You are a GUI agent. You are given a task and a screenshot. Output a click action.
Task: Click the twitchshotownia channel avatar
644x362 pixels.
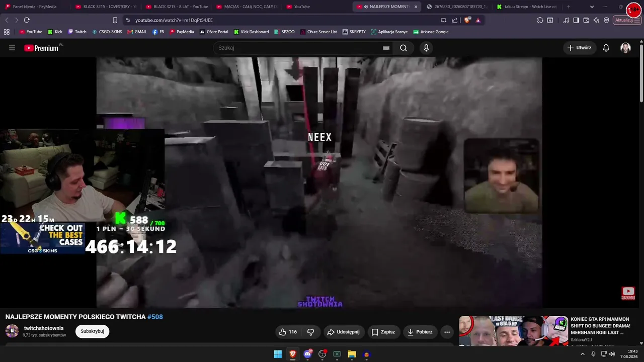click(12, 331)
